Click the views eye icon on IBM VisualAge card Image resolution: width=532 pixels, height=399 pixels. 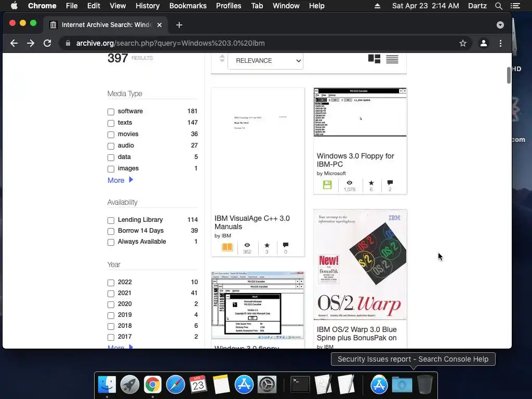(x=247, y=245)
